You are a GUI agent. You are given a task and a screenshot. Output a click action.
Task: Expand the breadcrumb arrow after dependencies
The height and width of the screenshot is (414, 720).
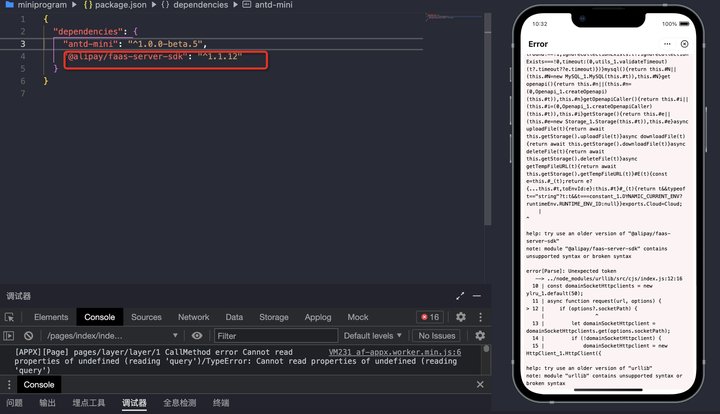pyautogui.click(x=235, y=5)
